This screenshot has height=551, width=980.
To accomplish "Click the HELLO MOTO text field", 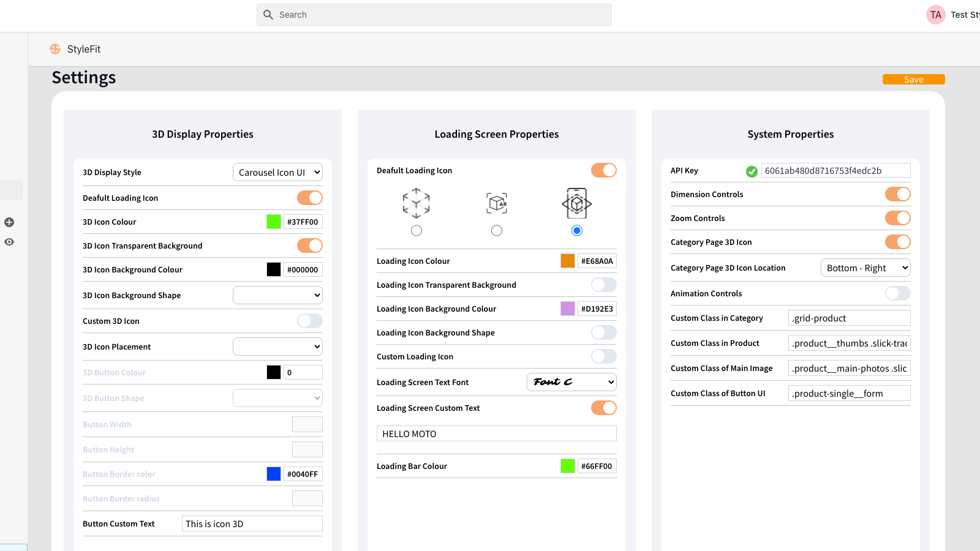I will point(497,433).
